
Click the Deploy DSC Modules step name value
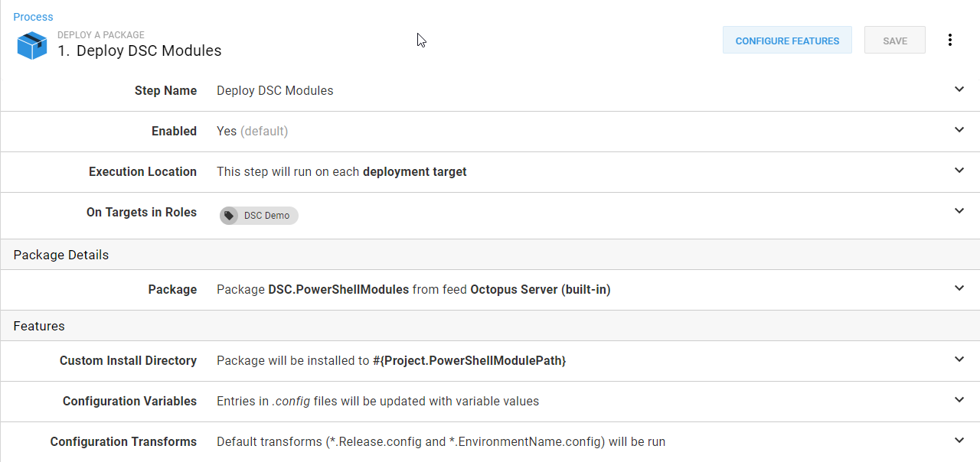click(x=275, y=90)
